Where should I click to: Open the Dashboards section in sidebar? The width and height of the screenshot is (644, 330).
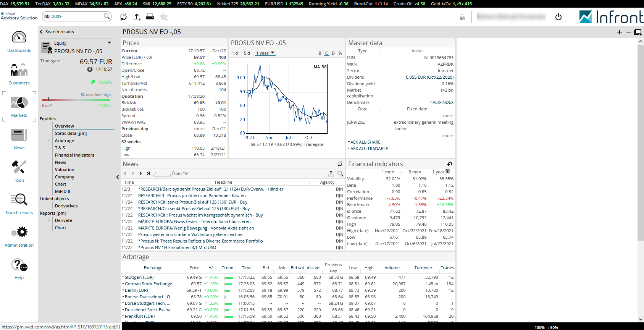pyautogui.click(x=19, y=42)
